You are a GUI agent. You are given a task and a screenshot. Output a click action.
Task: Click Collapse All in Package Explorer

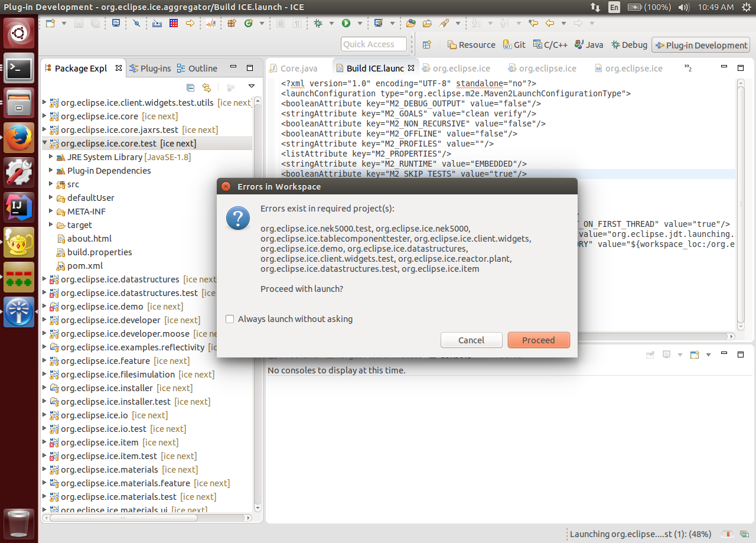190,87
